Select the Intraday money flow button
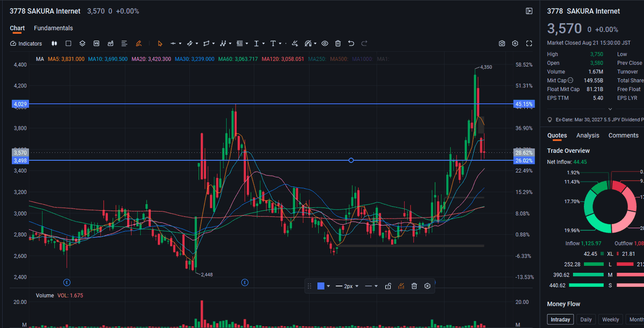This screenshot has height=328, width=644. [x=560, y=319]
